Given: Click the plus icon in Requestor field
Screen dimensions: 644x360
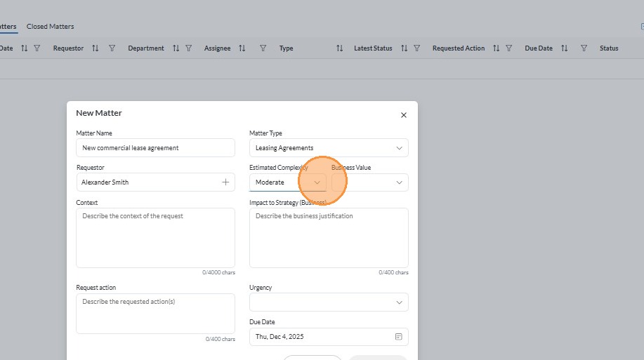Looking at the screenshot, I should (x=225, y=182).
